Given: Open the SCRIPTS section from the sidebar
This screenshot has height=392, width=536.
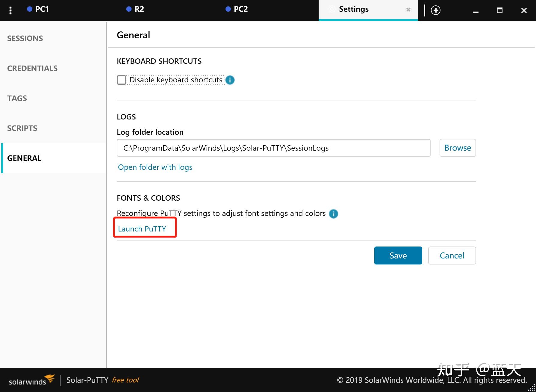Looking at the screenshot, I should (x=22, y=128).
